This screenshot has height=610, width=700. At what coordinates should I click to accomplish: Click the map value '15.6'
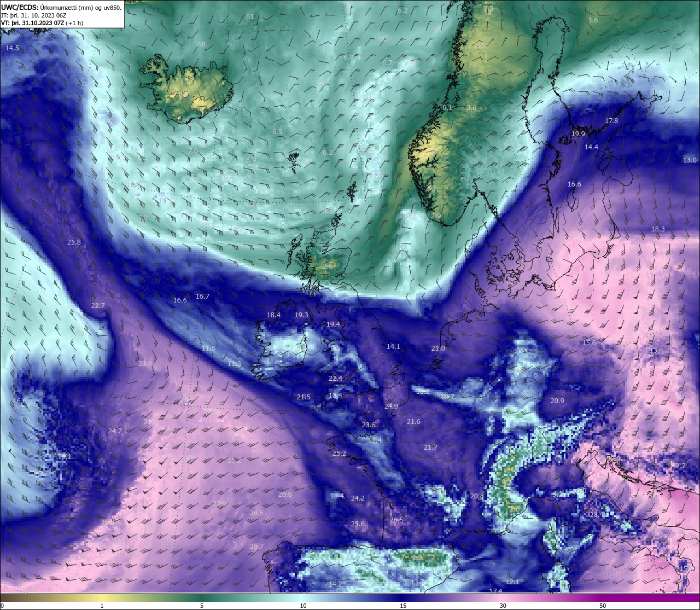coord(589,343)
